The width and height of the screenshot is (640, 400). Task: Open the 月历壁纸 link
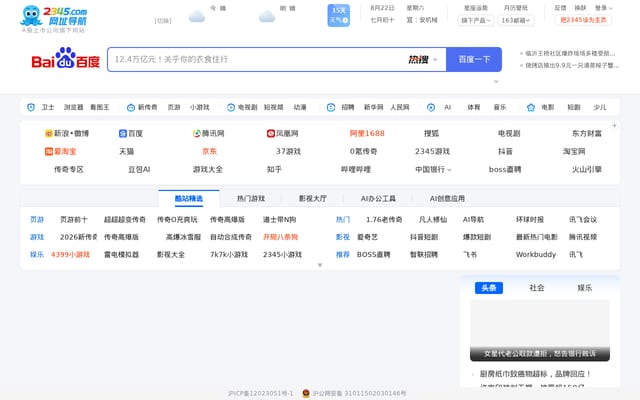pos(516,8)
